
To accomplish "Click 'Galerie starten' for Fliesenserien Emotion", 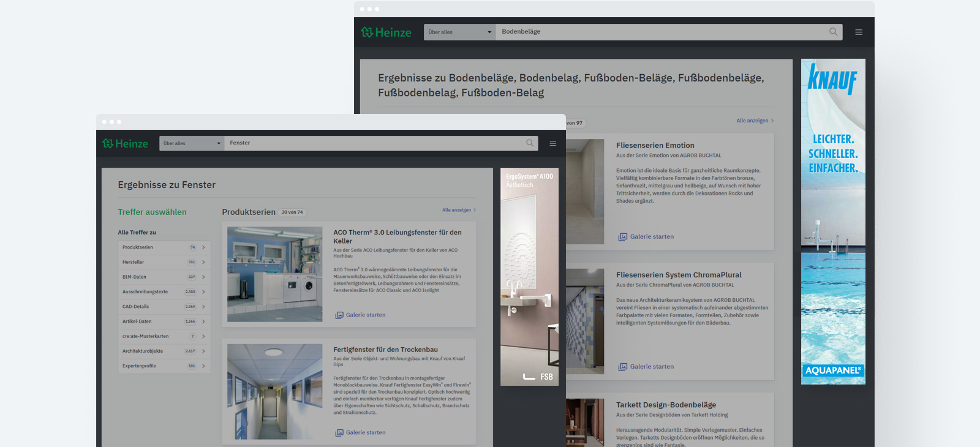I will point(652,237).
